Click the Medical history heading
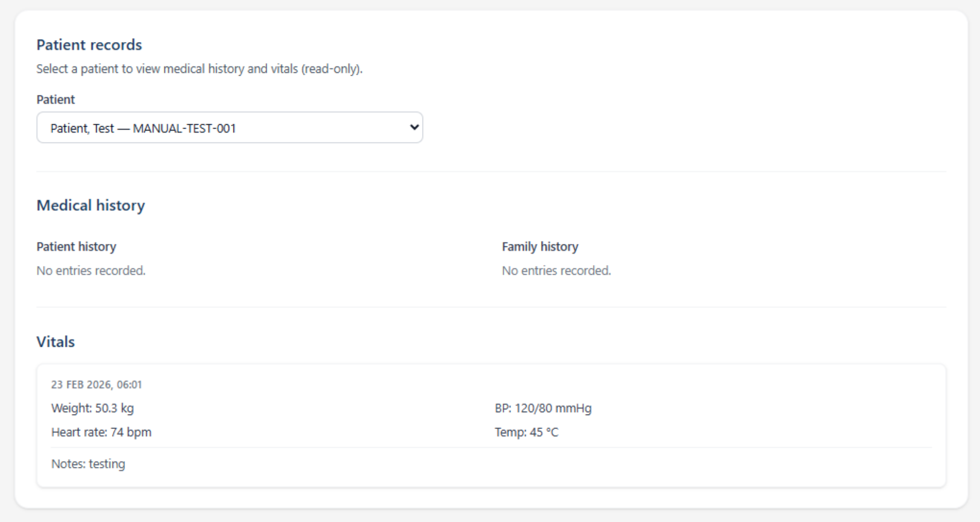Image resolution: width=980 pixels, height=522 pixels. tap(91, 205)
